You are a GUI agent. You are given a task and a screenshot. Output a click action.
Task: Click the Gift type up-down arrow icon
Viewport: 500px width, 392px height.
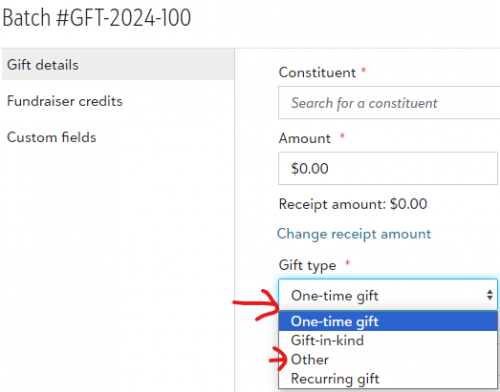pyautogui.click(x=489, y=295)
